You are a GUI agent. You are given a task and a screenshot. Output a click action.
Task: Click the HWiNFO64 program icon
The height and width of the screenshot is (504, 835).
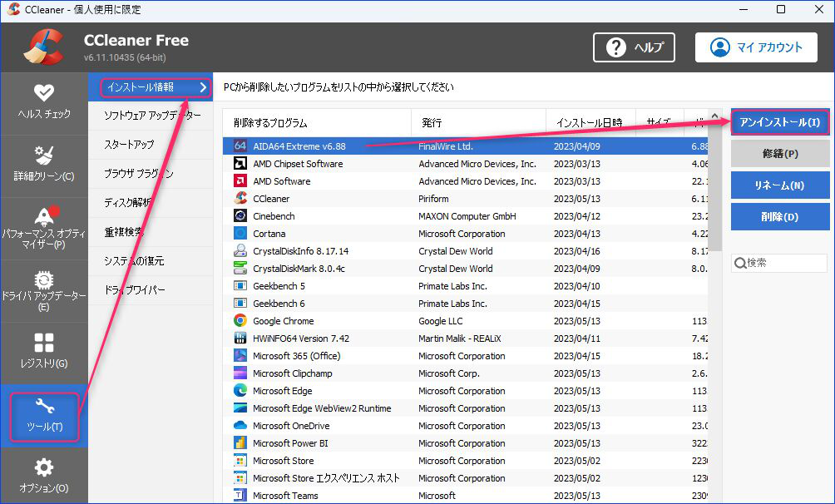(x=240, y=338)
